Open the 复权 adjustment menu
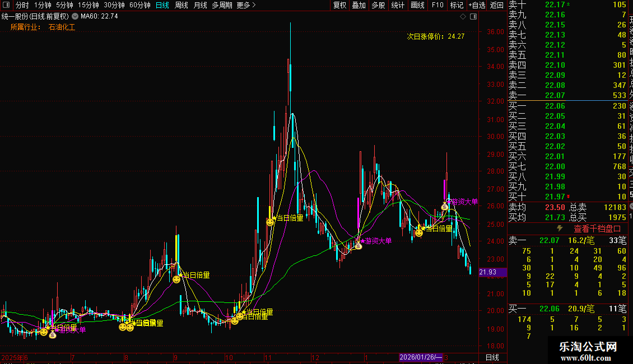 [340, 5]
